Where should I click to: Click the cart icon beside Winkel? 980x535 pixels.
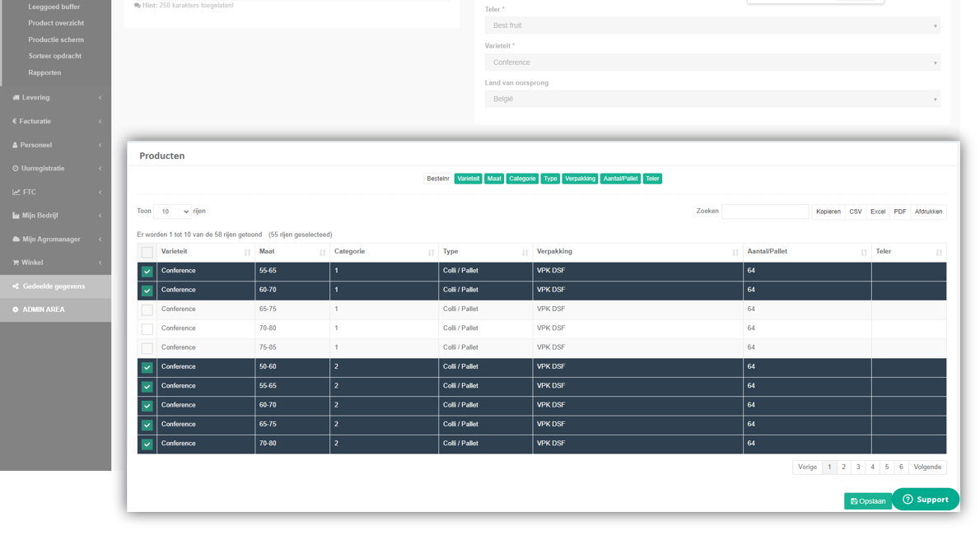coord(16,263)
